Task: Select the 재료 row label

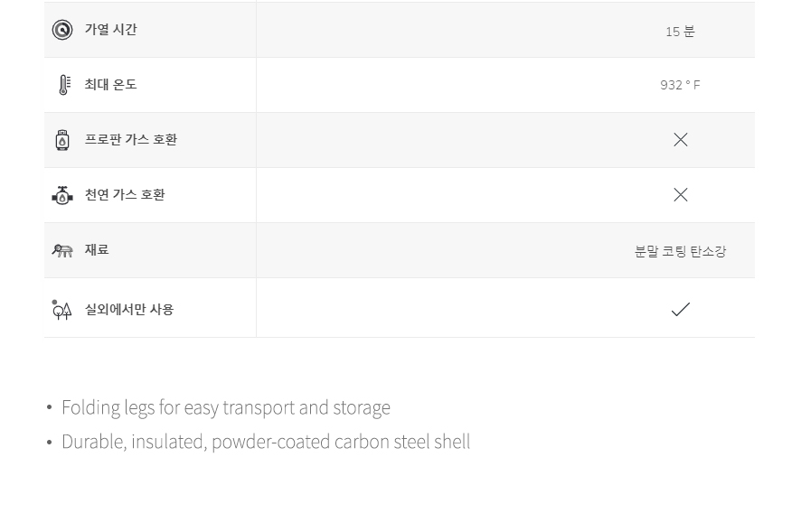Action: 97,250
